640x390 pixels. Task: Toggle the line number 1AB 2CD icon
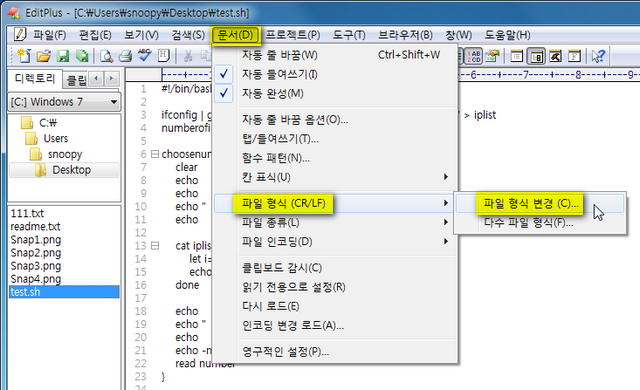[x=474, y=56]
